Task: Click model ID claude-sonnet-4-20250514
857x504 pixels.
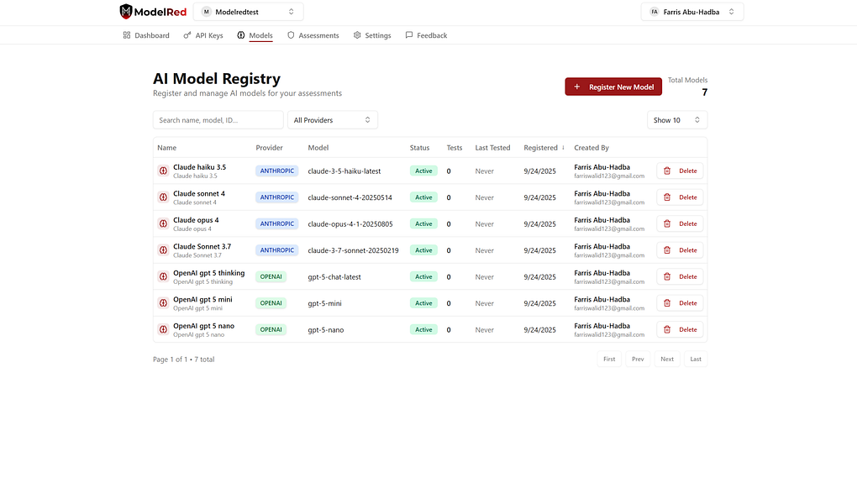Action: tap(350, 197)
